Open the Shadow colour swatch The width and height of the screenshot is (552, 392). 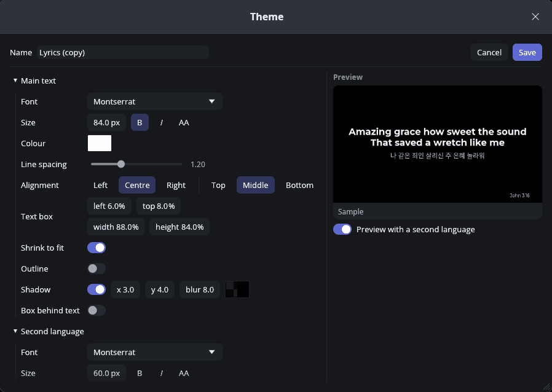click(237, 289)
